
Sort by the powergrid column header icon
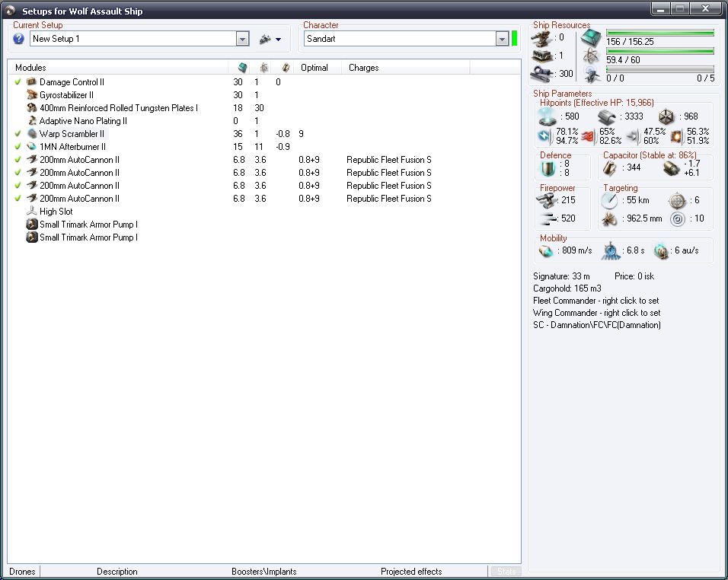pos(263,68)
